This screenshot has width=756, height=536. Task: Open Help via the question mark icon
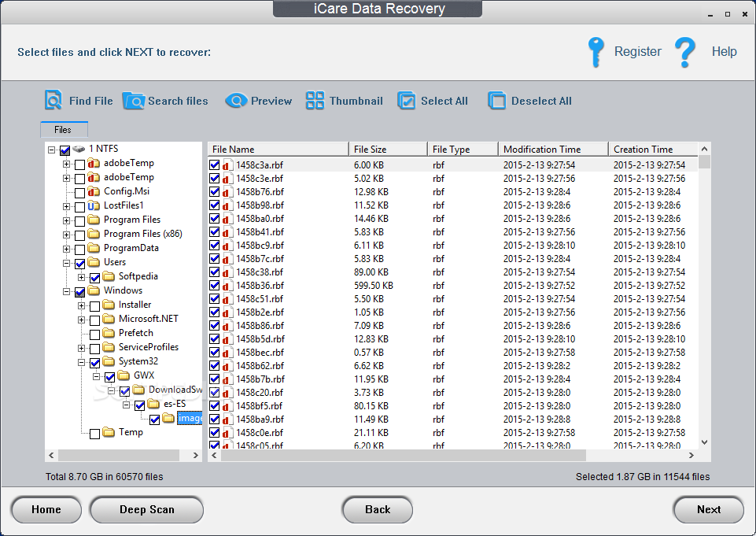[x=685, y=52]
